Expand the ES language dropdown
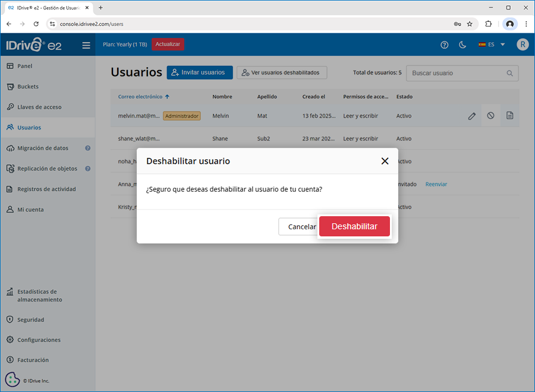Viewport: 535px width, 392px height. coord(492,45)
